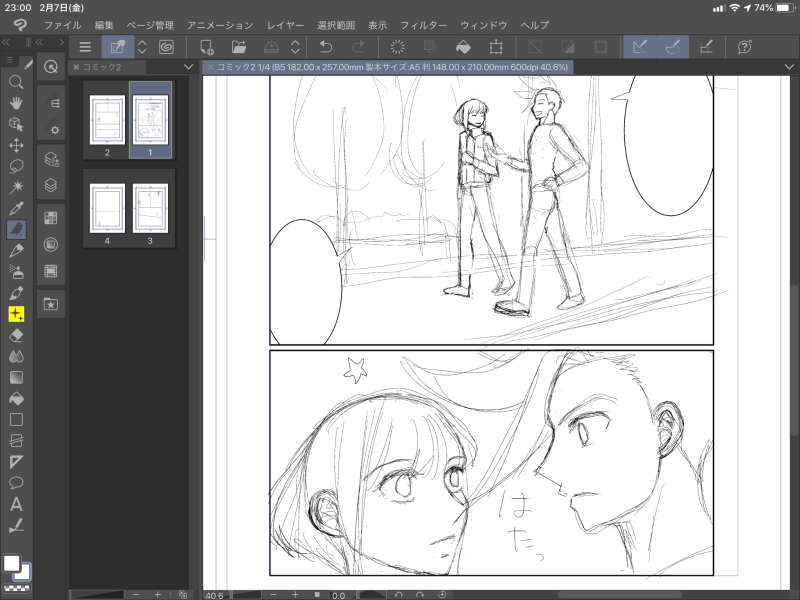
Task: Select the Eraser tool
Action: click(x=16, y=335)
